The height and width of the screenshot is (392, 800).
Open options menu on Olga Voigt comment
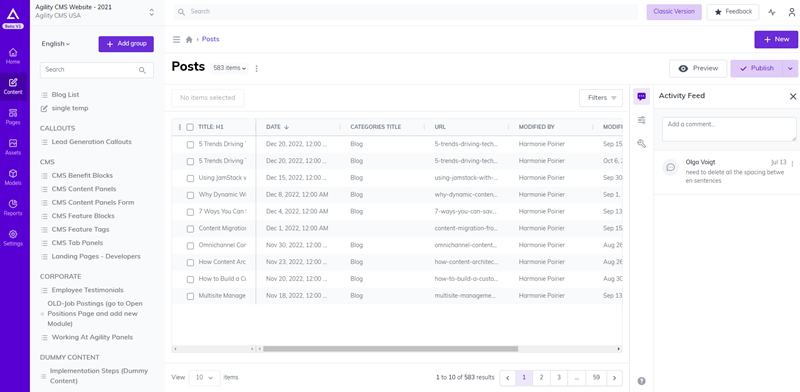(x=792, y=163)
